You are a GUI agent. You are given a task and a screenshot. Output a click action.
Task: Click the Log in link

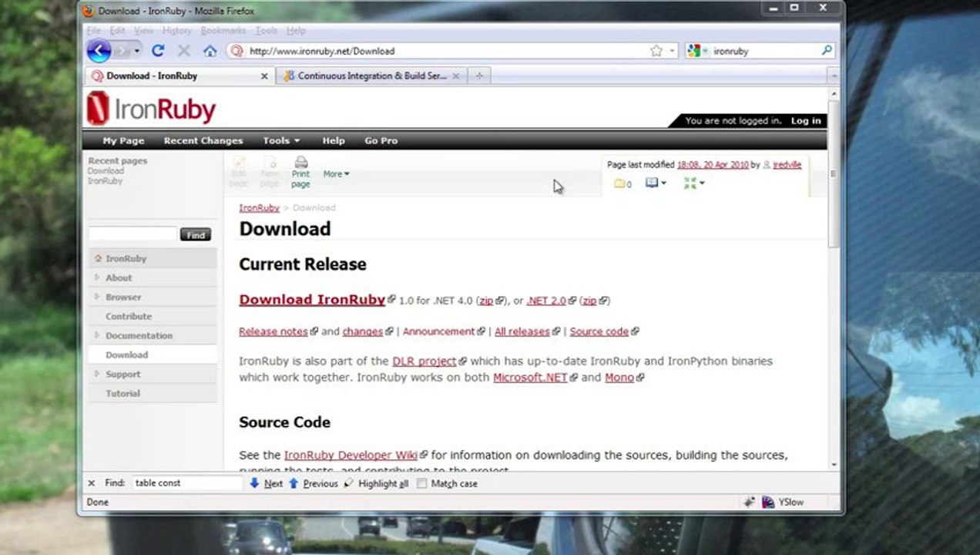pos(806,120)
